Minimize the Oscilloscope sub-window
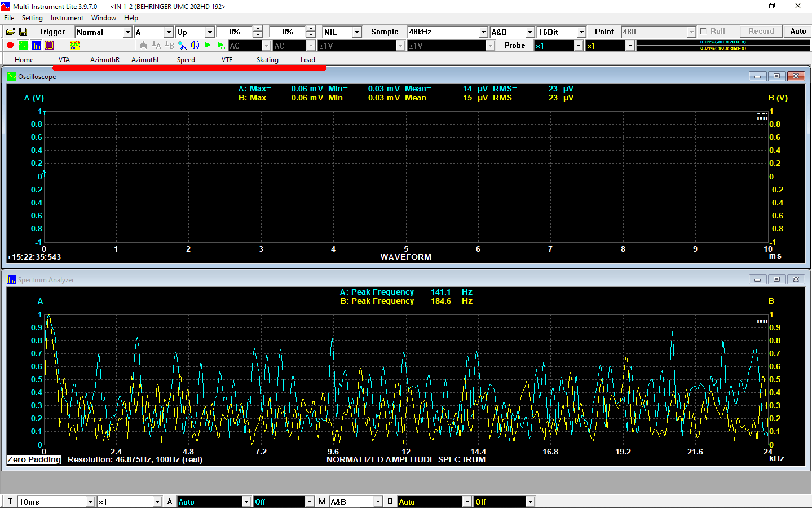Image resolution: width=812 pixels, height=508 pixels. [757, 76]
